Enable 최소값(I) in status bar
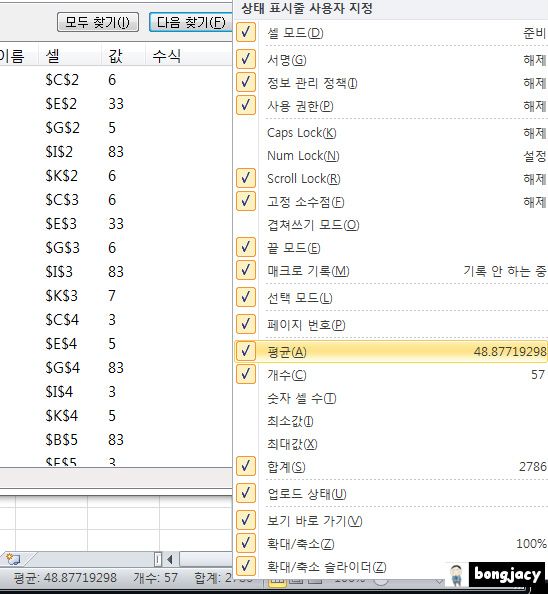This screenshot has width=548, height=594. [x=391, y=421]
